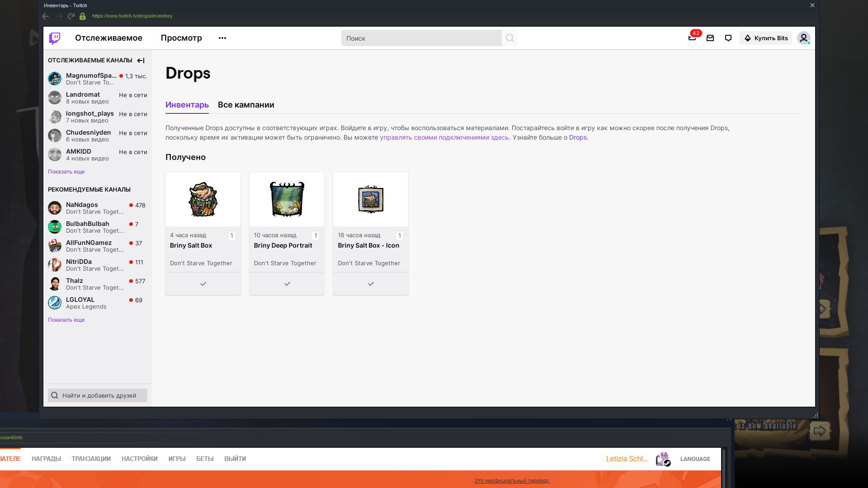Follow the управлять своими подключениями здесь link
868x488 pixels.
[x=444, y=137]
